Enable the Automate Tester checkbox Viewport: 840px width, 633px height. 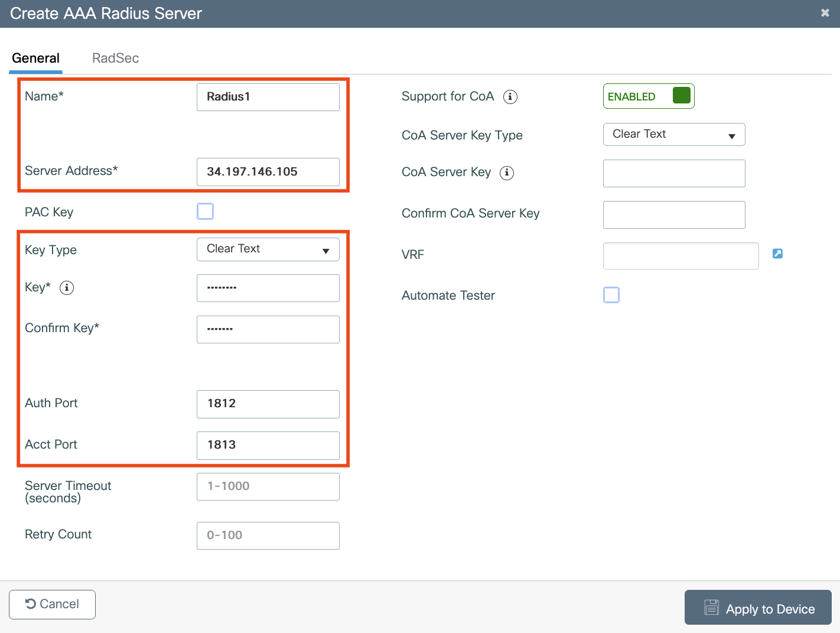(611, 295)
